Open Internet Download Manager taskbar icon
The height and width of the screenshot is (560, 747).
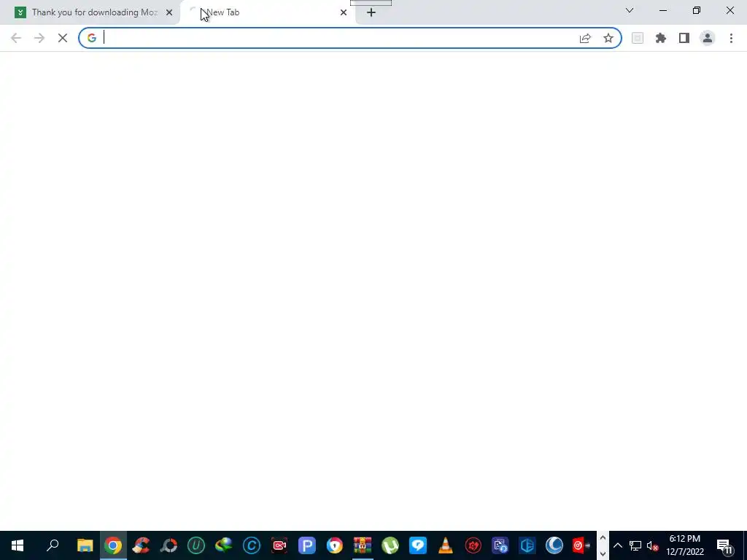coord(223,545)
